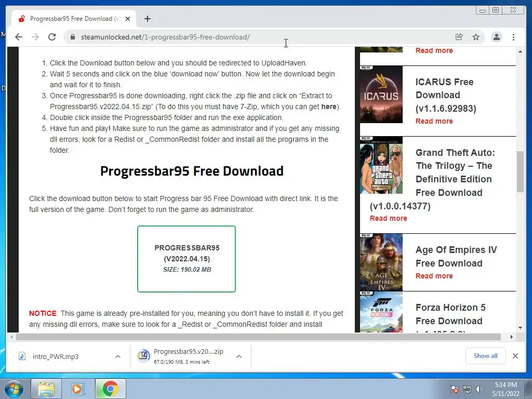The width and height of the screenshot is (532, 399).
Task: Open Forza Horizon 5 Free Download link
Action: click(450, 314)
